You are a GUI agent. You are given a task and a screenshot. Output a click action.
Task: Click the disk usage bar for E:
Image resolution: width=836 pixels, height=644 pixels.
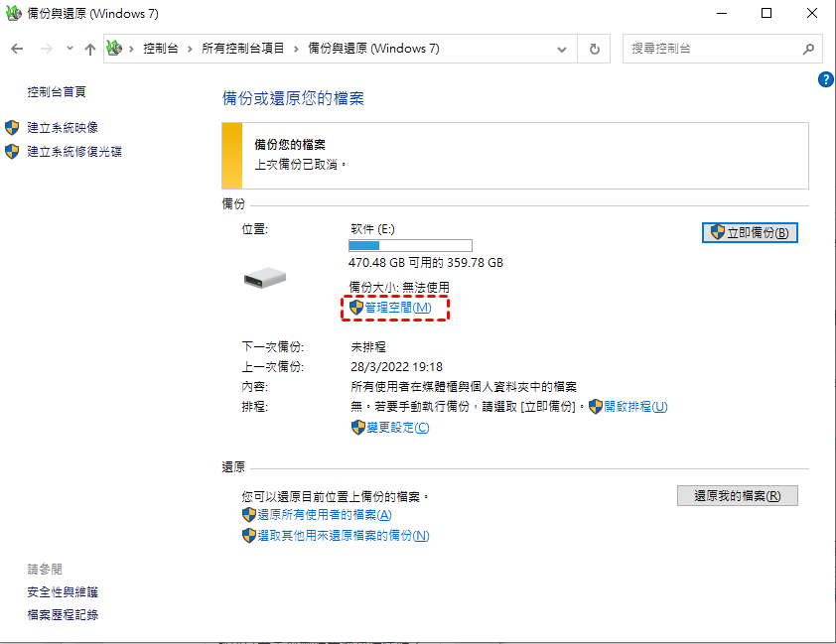coord(410,245)
